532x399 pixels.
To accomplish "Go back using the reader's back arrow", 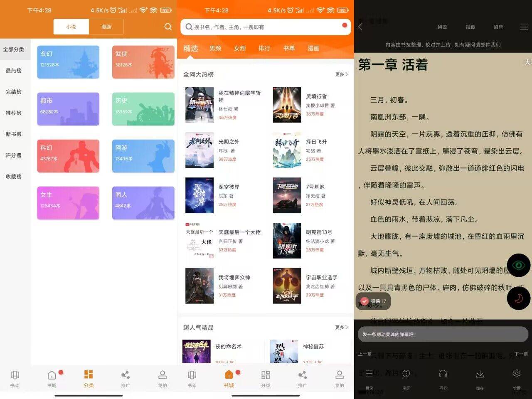I will tap(360, 27).
